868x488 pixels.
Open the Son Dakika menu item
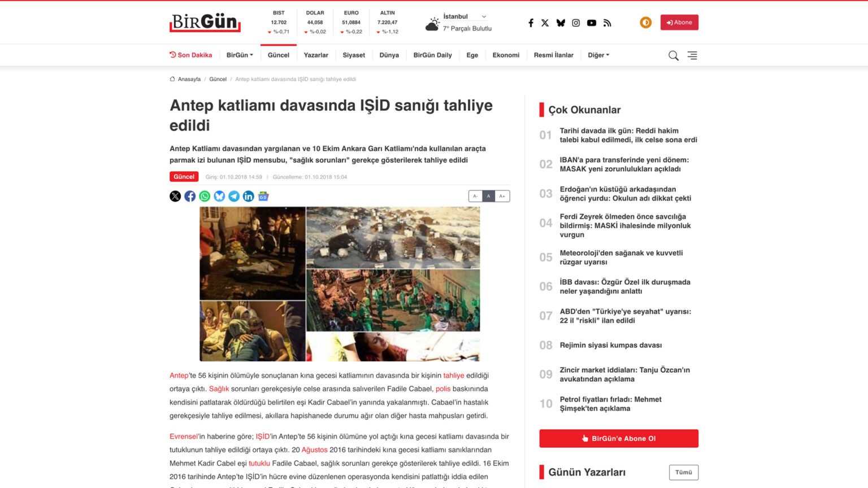tap(191, 55)
